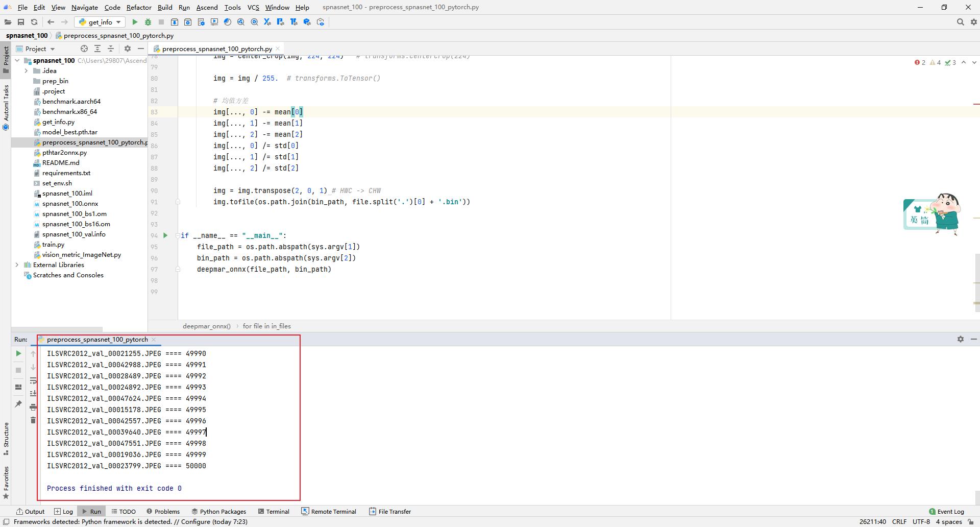Debug the current configuration with bug icon
This screenshot has width=980, height=527.
[x=148, y=22]
